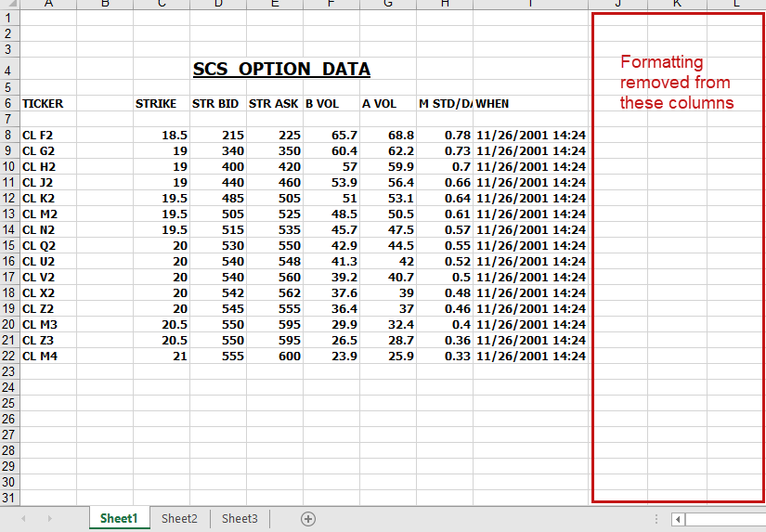Select the WHEN header cell
766x532 pixels.
(x=530, y=104)
